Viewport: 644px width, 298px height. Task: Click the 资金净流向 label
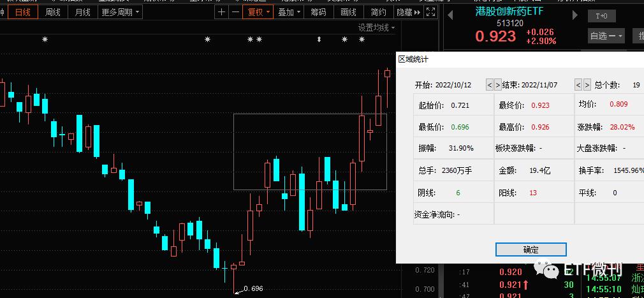(434, 214)
